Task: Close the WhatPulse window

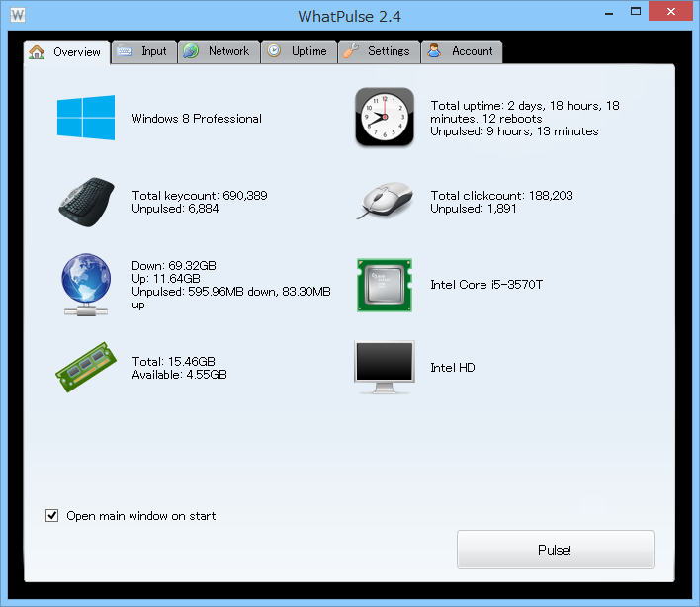Action: [671, 11]
